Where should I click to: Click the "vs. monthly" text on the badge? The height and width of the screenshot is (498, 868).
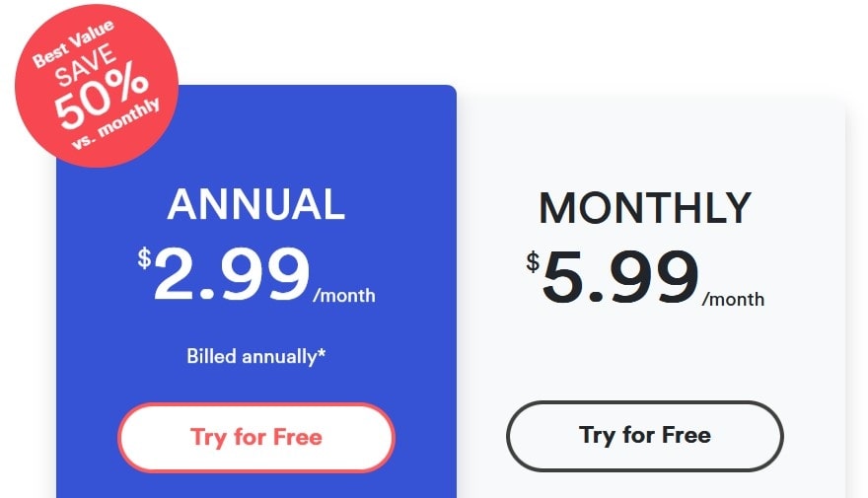(x=116, y=124)
